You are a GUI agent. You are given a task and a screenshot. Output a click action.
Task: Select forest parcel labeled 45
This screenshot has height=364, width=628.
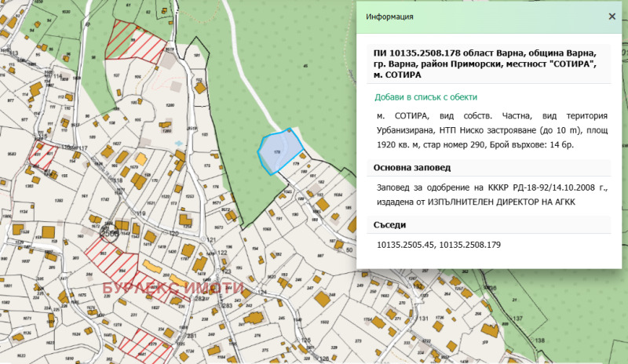tap(305, 66)
